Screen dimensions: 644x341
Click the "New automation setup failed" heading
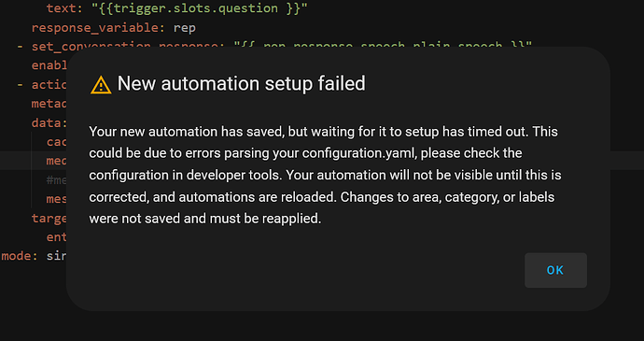tap(241, 83)
